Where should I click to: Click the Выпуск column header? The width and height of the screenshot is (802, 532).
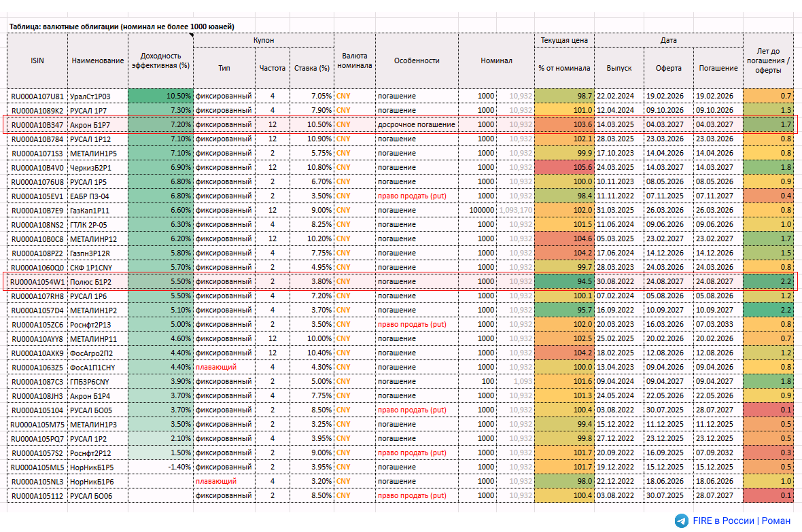pyautogui.click(x=619, y=68)
